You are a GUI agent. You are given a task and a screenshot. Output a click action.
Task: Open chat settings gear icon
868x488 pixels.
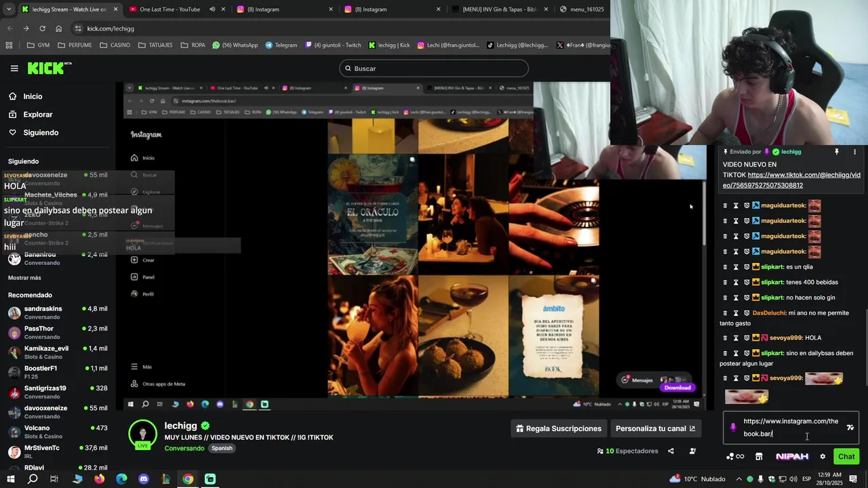coord(823,457)
